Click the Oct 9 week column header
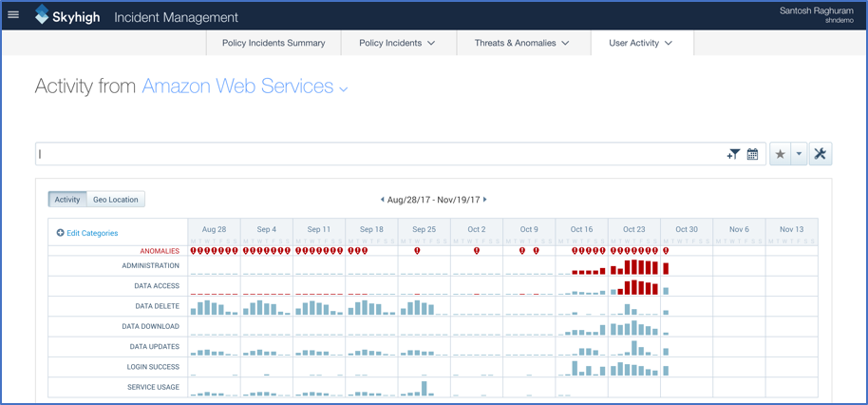 (x=529, y=229)
